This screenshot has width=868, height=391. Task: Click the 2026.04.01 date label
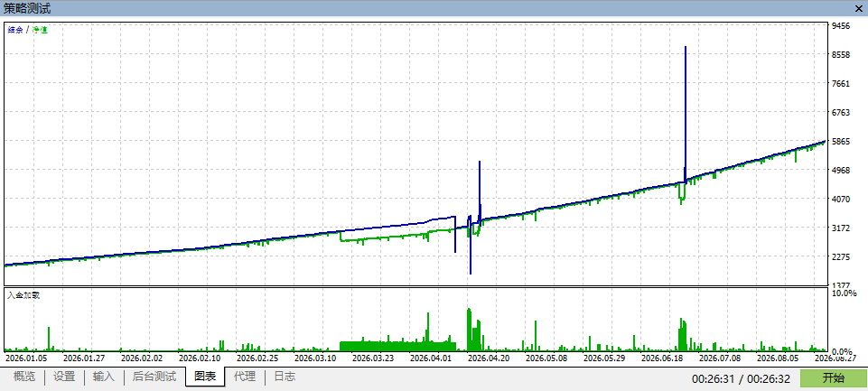(x=431, y=358)
